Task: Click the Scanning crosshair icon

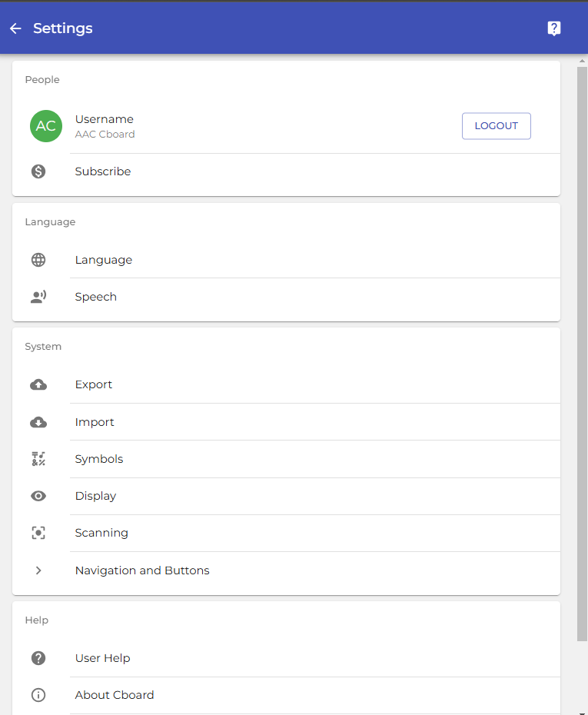Action: (38, 533)
